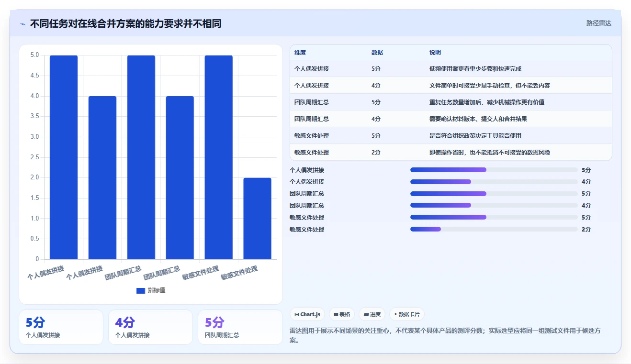Click the 团队周期汇总 4分 progress bar

[x=494, y=206]
